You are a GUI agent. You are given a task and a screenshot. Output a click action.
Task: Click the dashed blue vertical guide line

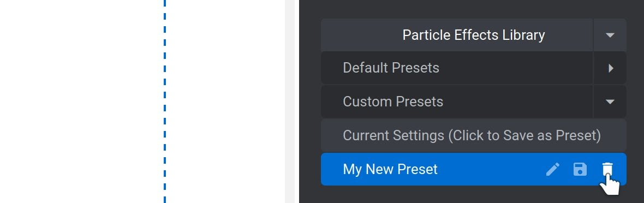pyautogui.click(x=165, y=101)
